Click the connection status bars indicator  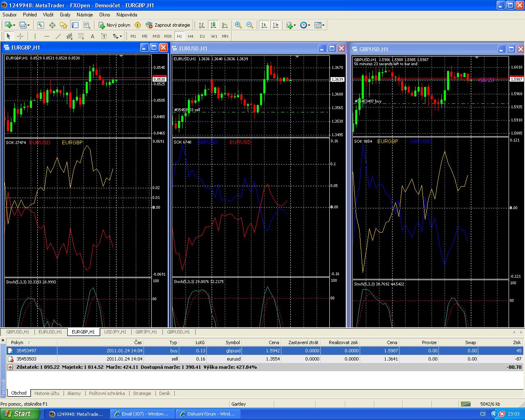click(x=466, y=404)
